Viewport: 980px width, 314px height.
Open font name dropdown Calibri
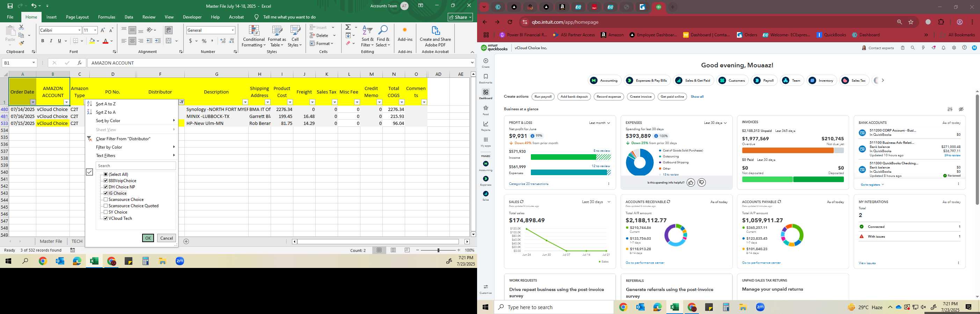pos(79,30)
